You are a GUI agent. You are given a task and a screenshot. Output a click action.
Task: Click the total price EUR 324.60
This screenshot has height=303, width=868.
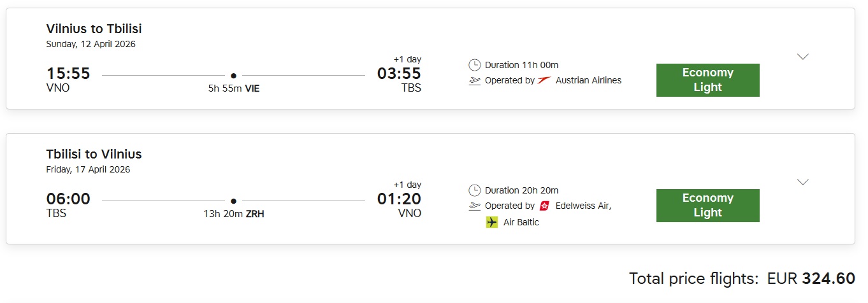click(811, 278)
